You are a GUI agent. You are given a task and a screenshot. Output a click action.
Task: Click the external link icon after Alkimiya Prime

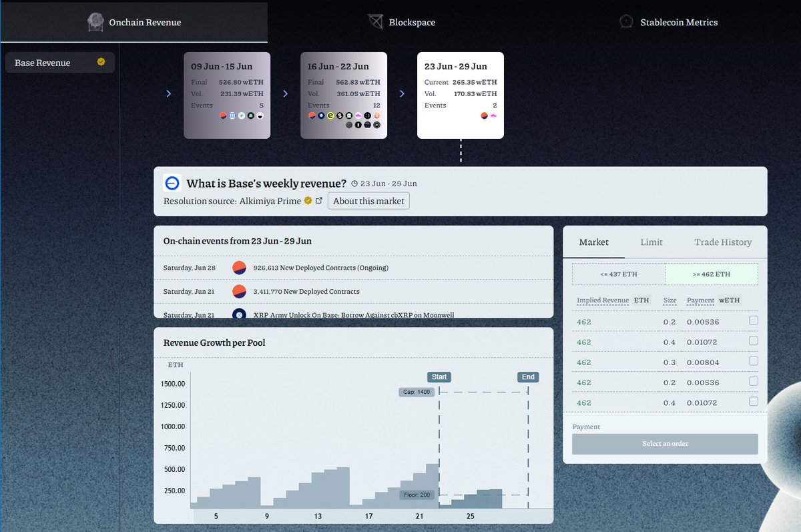pos(318,199)
